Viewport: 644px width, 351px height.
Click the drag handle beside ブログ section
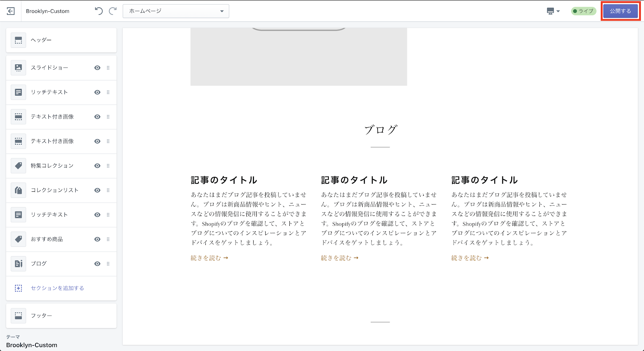(x=108, y=264)
